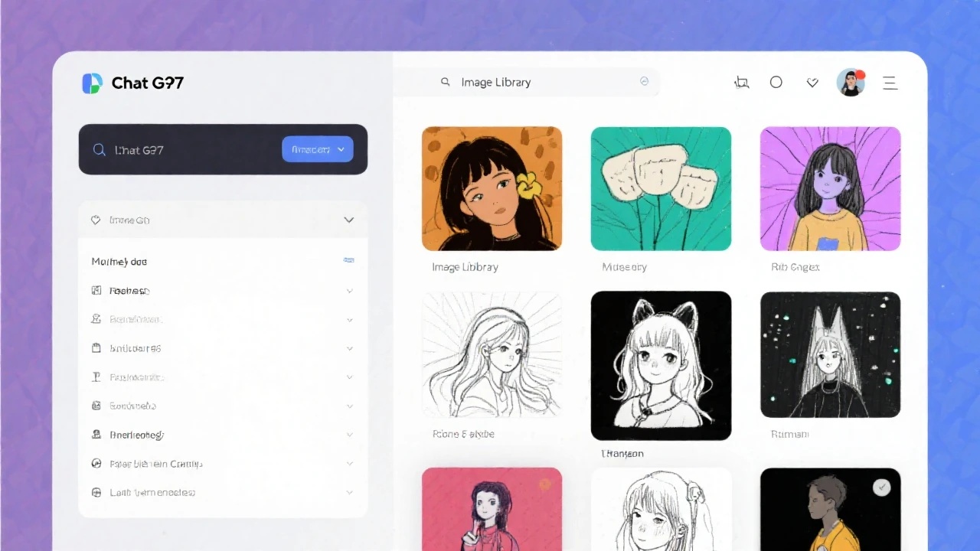Click the image-grid icon of 'Feshesc' row
This screenshot has height=551, width=980.
pos(96,291)
